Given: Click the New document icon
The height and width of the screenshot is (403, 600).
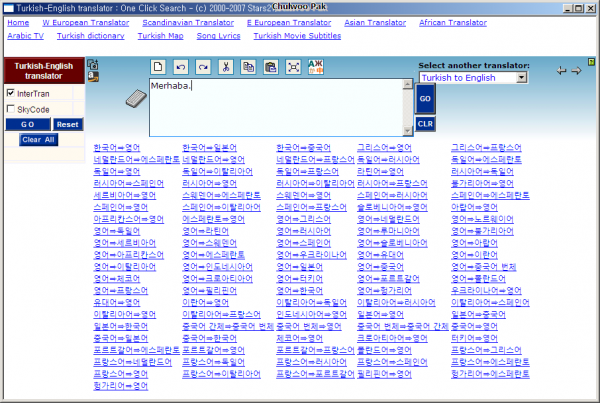Looking at the screenshot, I should 158,67.
